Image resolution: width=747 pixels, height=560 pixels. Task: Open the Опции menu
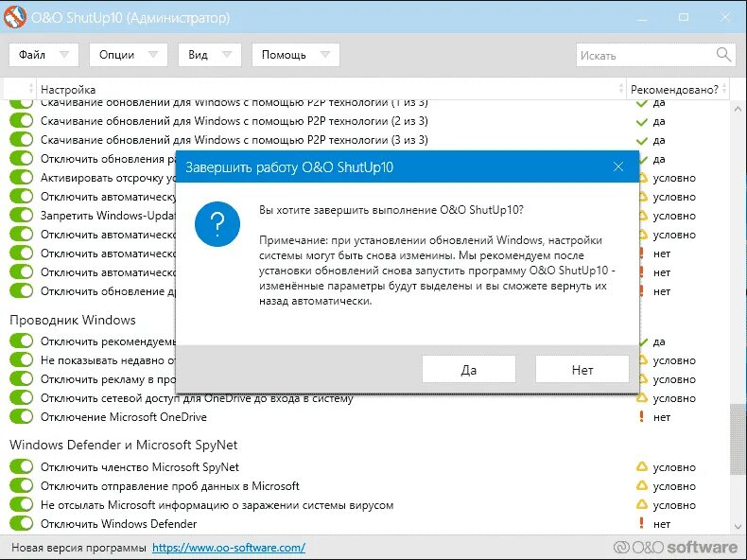pos(129,55)
